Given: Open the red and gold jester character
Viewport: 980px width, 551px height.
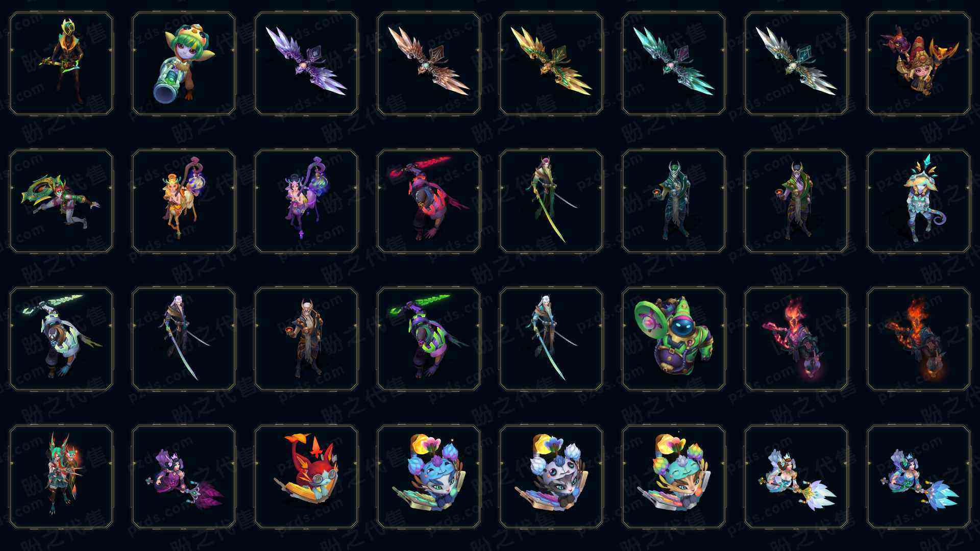Looking at the screenshot, I should tap(919, 64).
